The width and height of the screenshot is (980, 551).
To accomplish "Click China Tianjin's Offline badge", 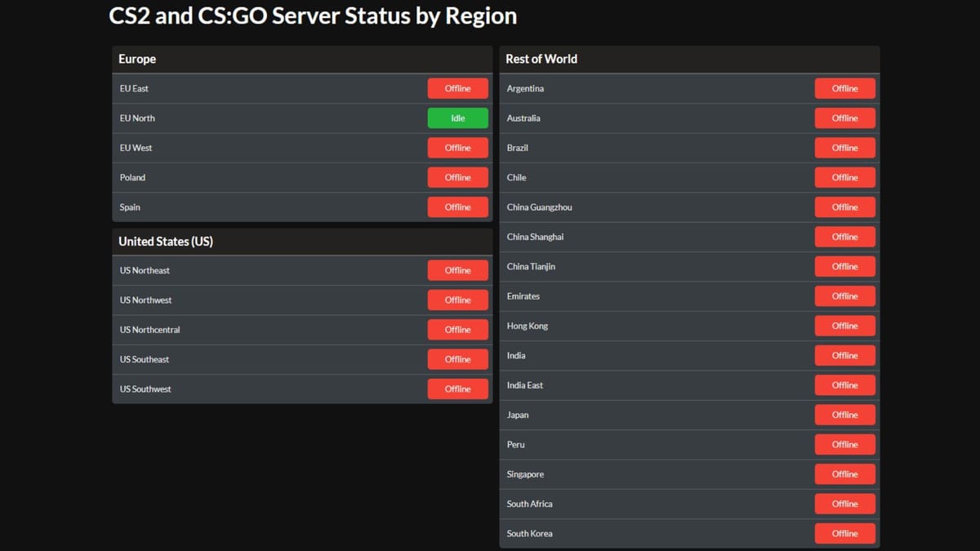I will point(845,266).
